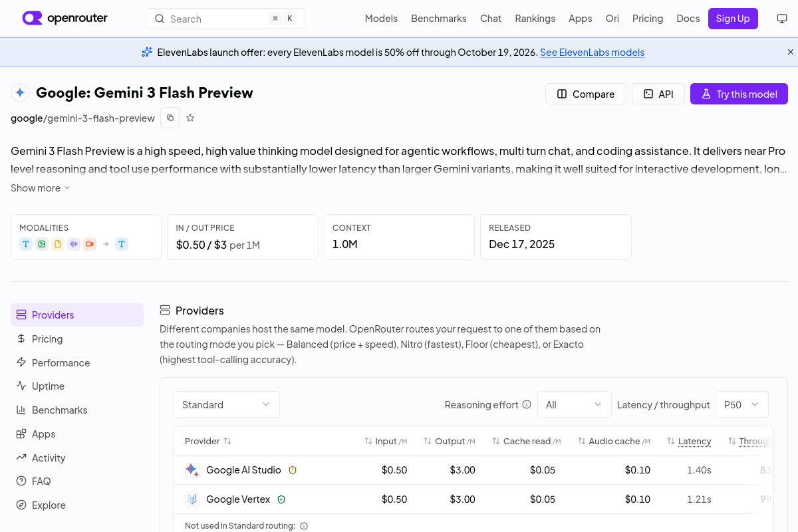Select Performance in the sidebar
Viewport: 798px width, 532px height.
tap(77, 362)
